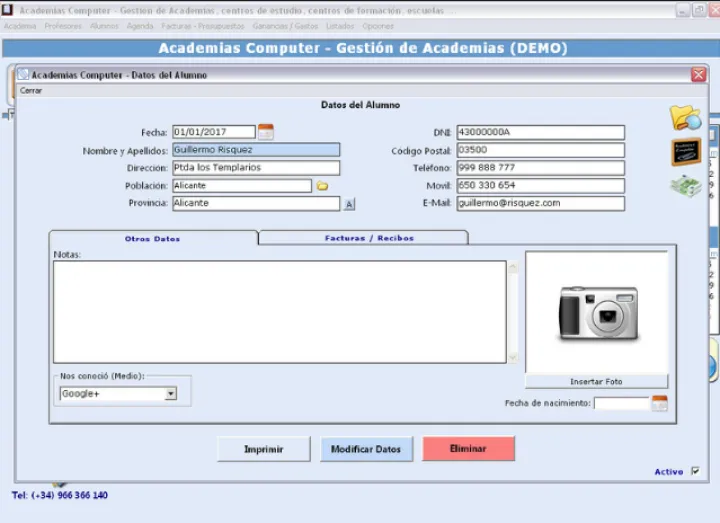Click the yellow lookup icon next to Población
Image resolution: width=720 pixels, height=523 pixels.
click(x=322, y=186)
